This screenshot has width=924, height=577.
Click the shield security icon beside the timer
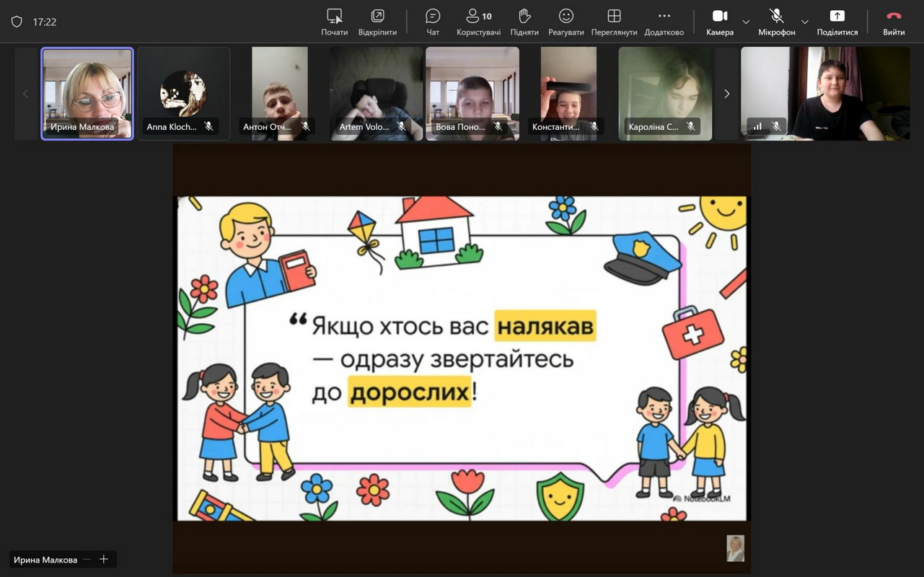click(17, 22)
